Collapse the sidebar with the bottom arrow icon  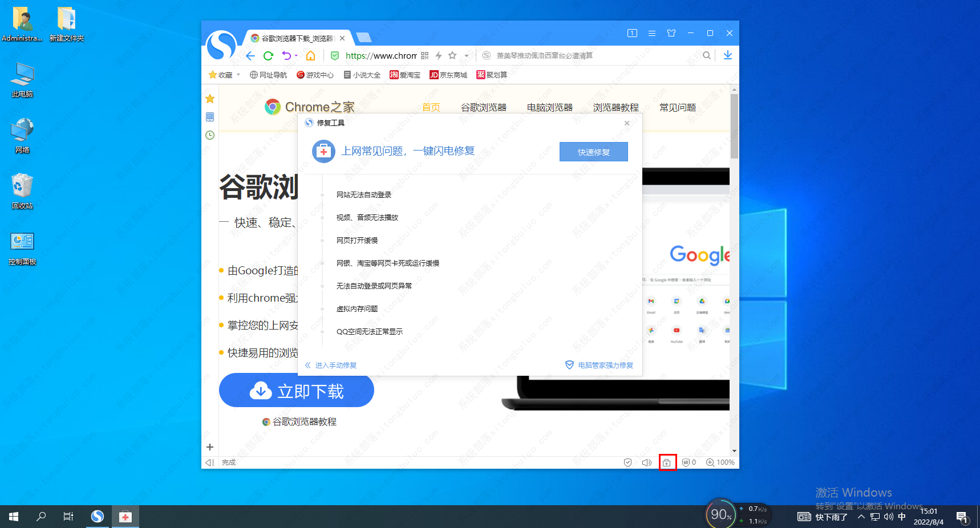[209, 462]
